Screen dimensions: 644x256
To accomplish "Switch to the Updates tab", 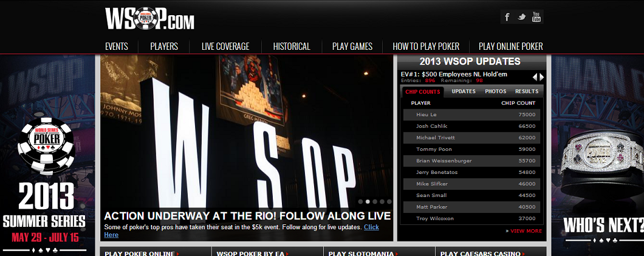I will tap(464, 91).
